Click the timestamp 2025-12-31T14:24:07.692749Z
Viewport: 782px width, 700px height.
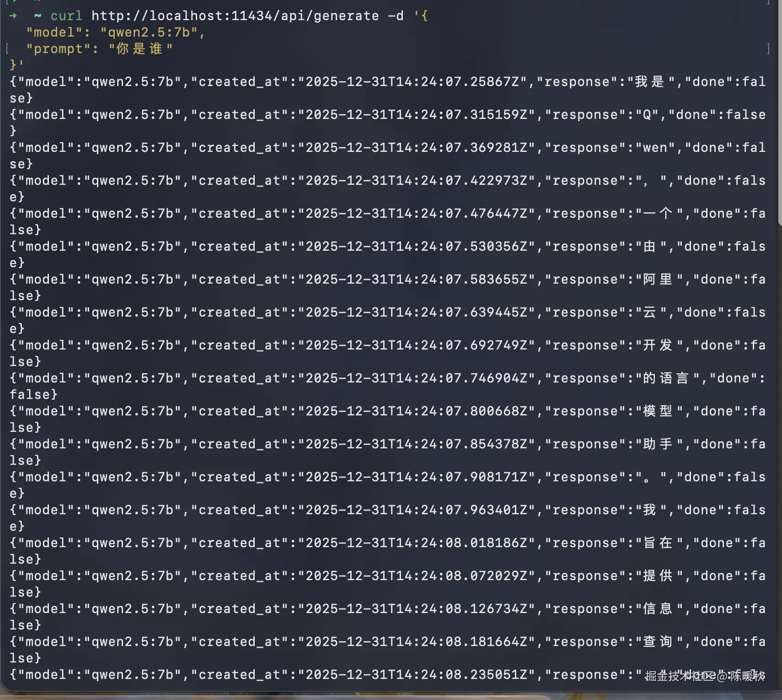[x=417, y=345]
